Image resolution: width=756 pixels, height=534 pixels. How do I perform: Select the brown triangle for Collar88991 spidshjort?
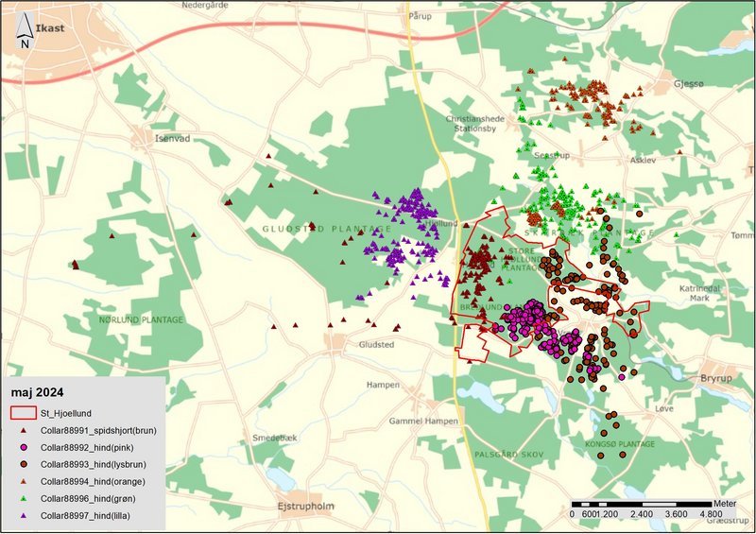23,430
